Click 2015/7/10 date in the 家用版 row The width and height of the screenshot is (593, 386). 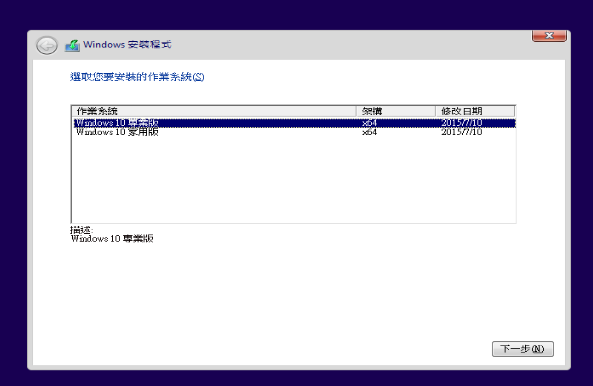pos(462,132)
